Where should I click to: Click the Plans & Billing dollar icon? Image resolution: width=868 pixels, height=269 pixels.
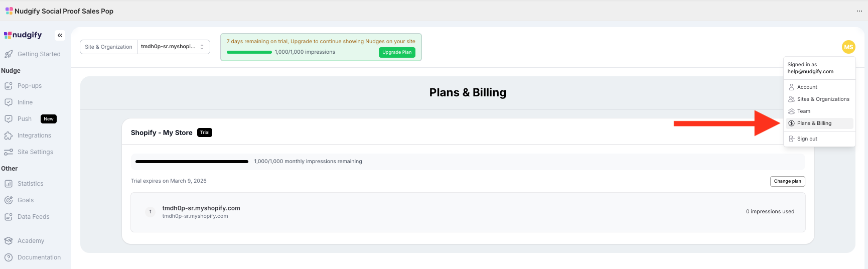(791, 123)
